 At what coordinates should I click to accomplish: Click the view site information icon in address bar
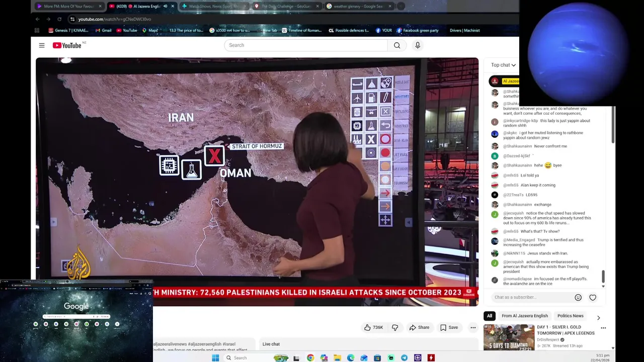click(x=72, y=19)
